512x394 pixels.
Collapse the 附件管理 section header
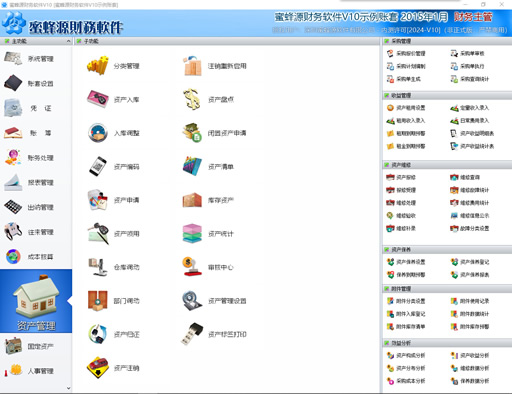447,289
